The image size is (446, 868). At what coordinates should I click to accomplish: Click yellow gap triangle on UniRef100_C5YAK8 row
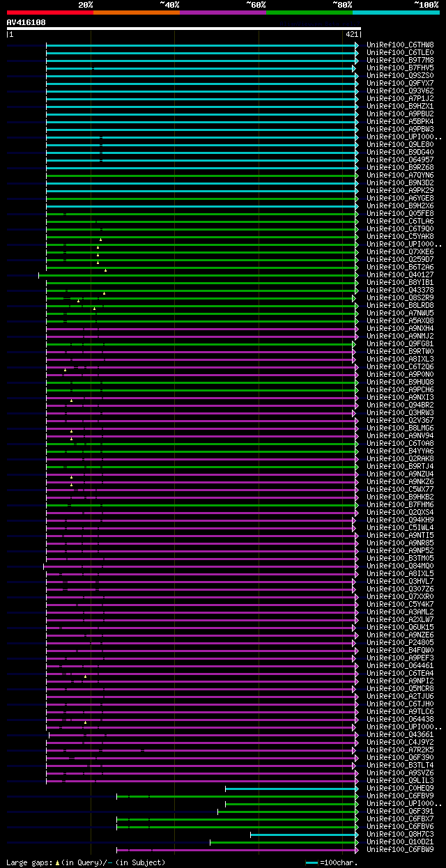point(100,240)
